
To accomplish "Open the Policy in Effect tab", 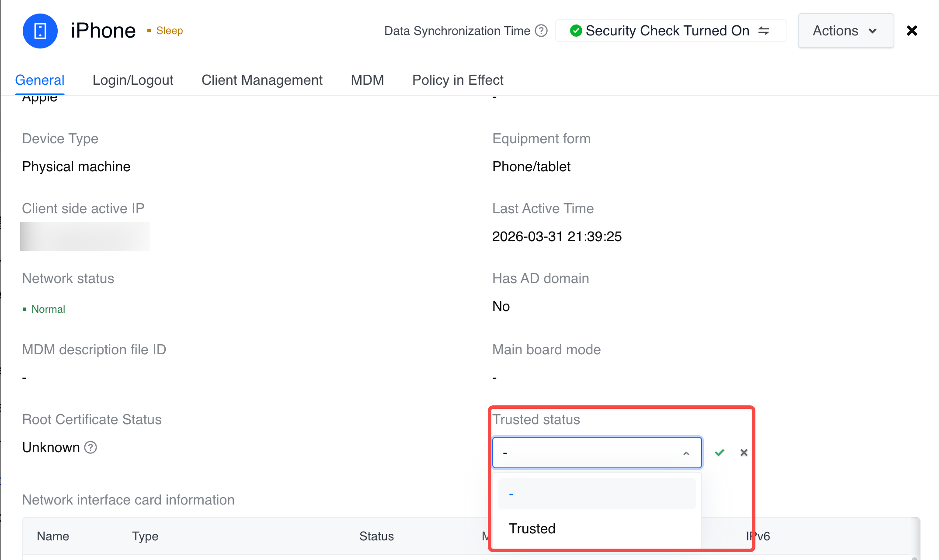I will (458, 80).
